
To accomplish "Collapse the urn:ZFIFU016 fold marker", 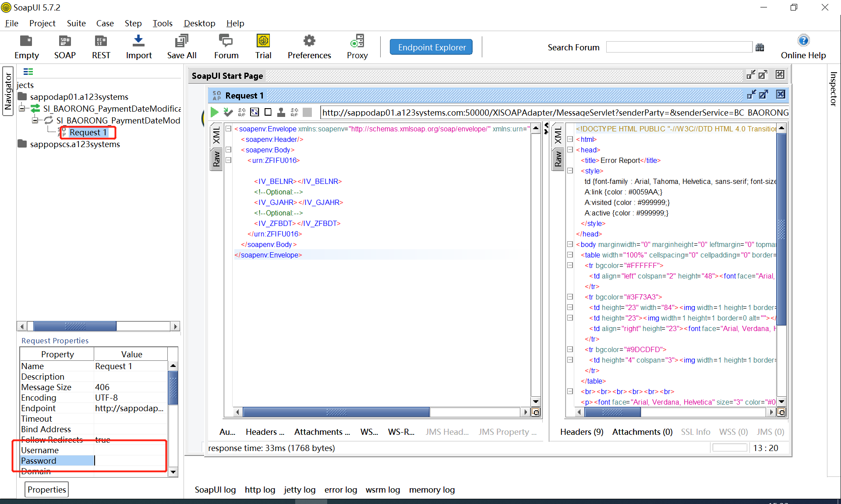I will click(228, 160).
